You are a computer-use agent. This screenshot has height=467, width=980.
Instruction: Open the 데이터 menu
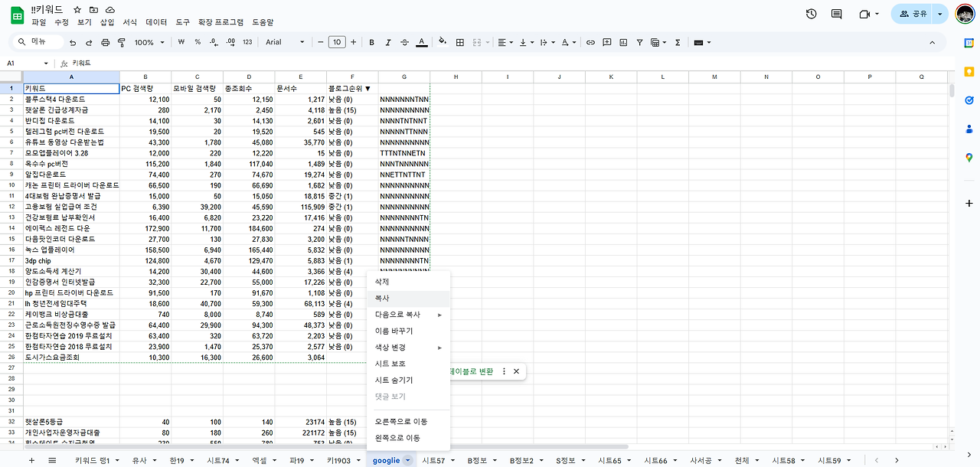pos(156,22)
